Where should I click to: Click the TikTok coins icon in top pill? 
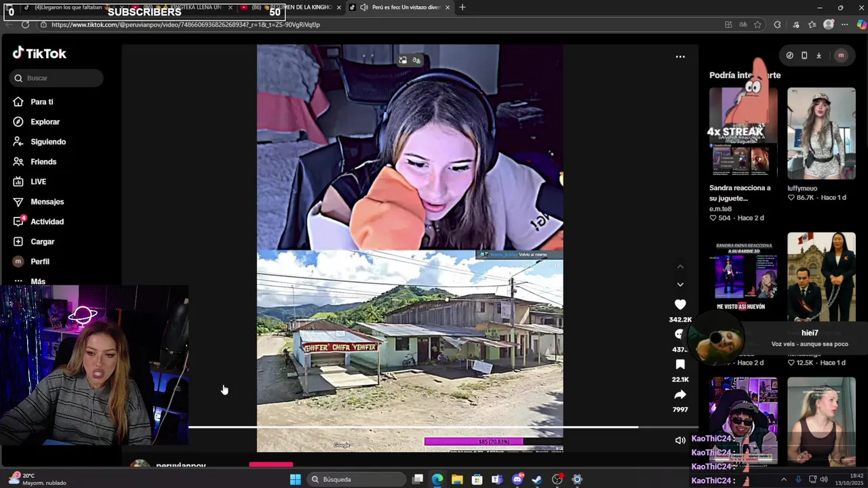point(790,56)
